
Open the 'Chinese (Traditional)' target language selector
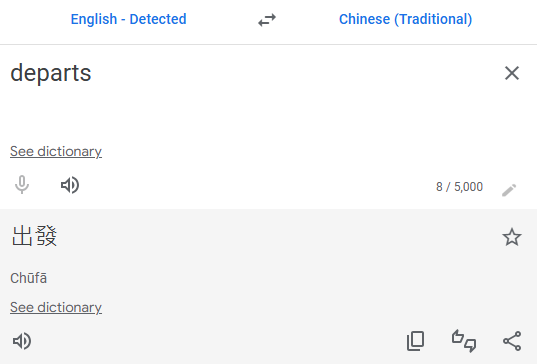pos(405,19)
